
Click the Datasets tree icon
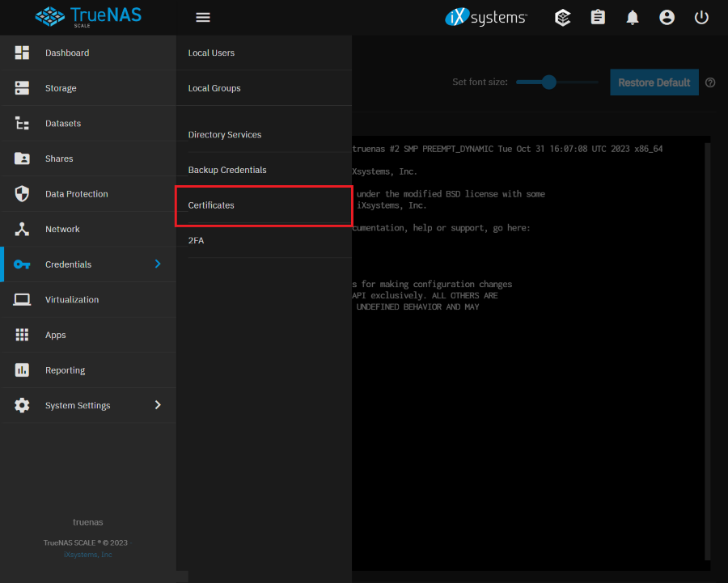[x=22, y=124]
